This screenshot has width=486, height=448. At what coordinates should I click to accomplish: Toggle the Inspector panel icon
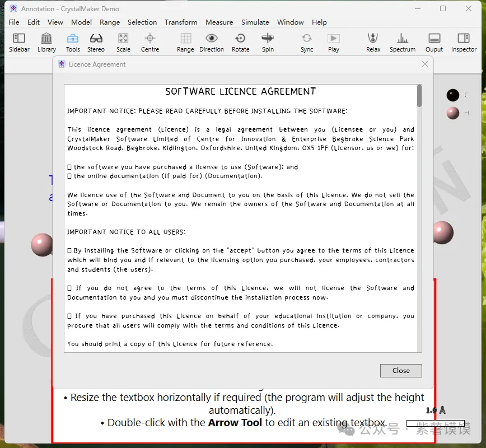[x=464, y=39]
